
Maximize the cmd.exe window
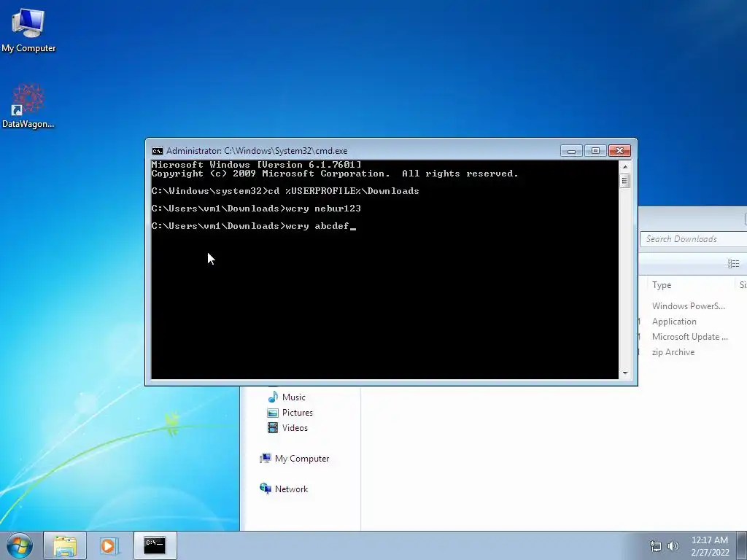595,151
